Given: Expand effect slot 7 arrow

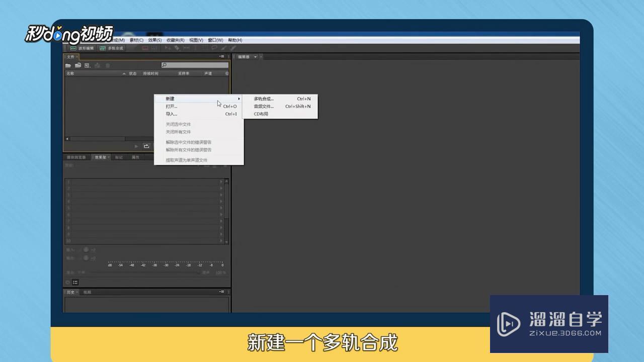Looking at the screenshot, I should click(221, 221).
